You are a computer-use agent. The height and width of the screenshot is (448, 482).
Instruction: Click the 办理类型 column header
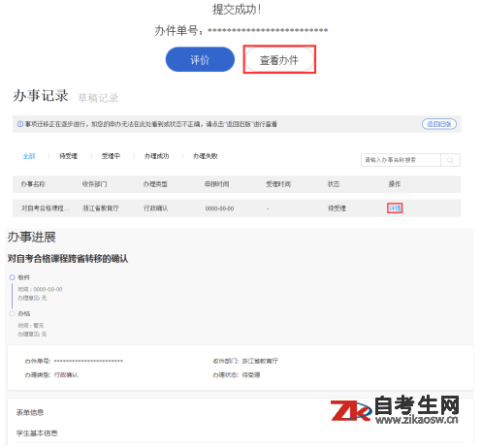pyautogui.click(x=155, y=184)
